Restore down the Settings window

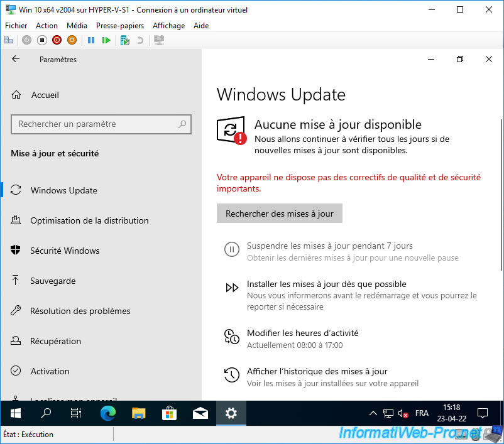(460, 59)
